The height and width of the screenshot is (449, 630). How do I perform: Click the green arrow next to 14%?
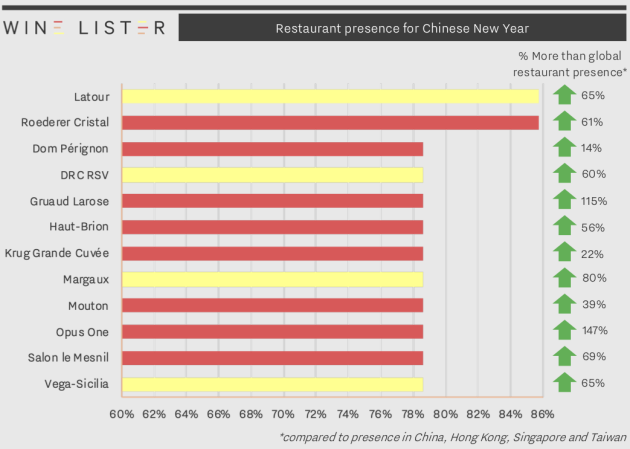(565, 147)
